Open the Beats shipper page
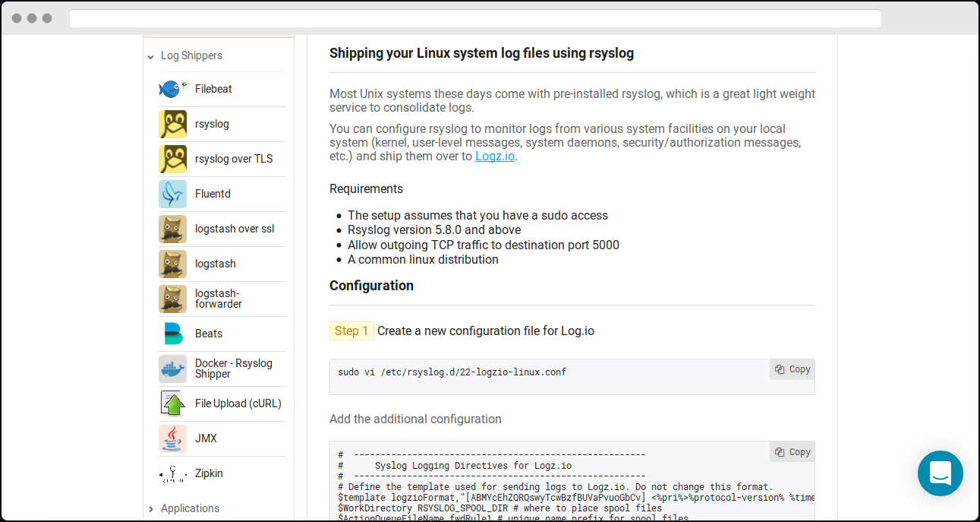 pyautogui.click(x=209, y=334)
